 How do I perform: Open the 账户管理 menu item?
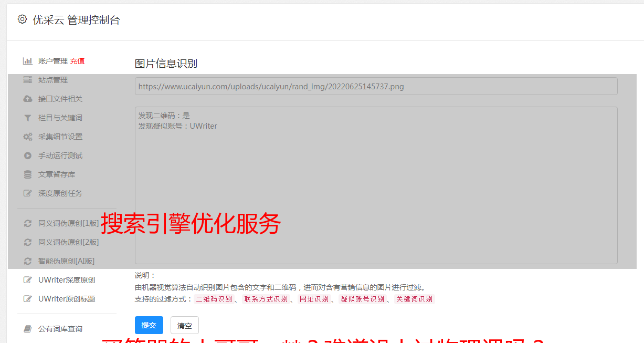pyautogui.click(x=53, y=61)
